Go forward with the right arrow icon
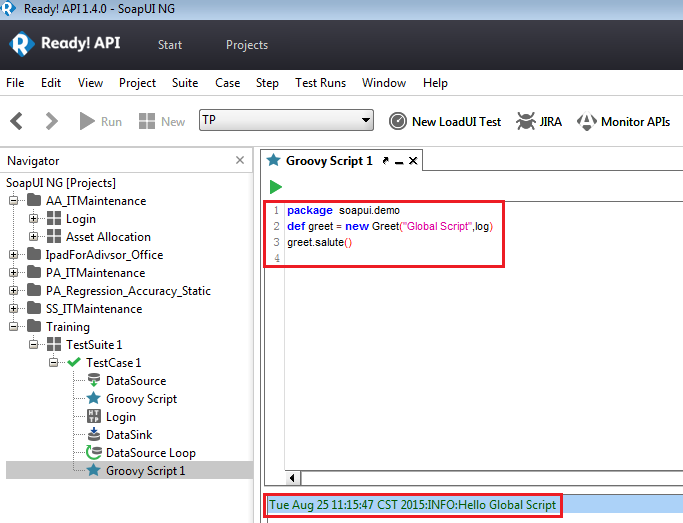The image size is (683, 523). click(51, 121)
